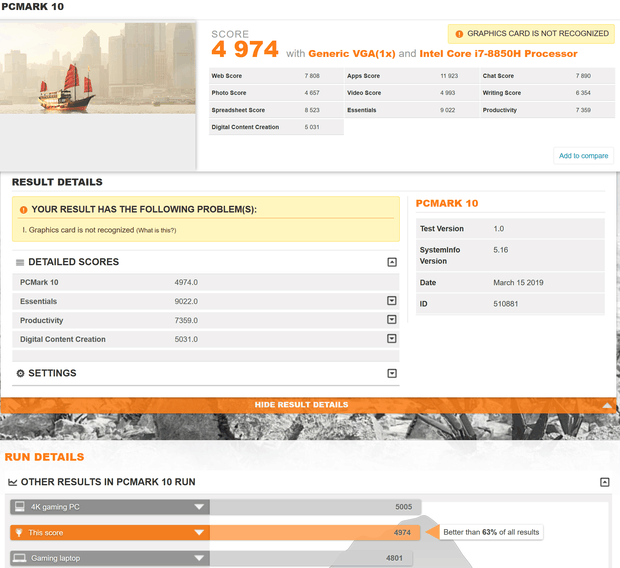The width and height of the screenshot is (620, 568).
Task: Click the Web Score value 7 808
Action: pyautogui.click(x=312, y=76)
